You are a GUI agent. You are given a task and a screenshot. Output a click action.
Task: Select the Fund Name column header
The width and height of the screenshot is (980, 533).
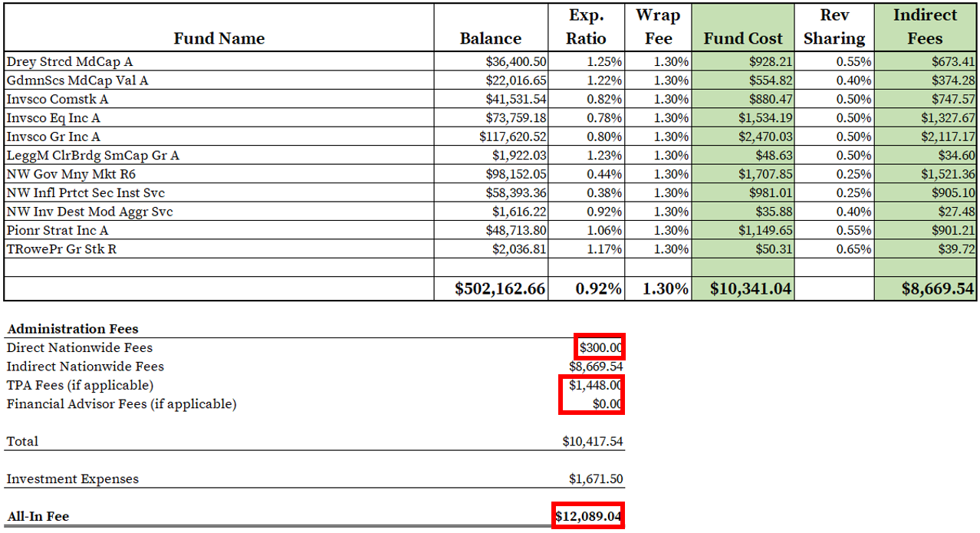[x=219, y=38]
